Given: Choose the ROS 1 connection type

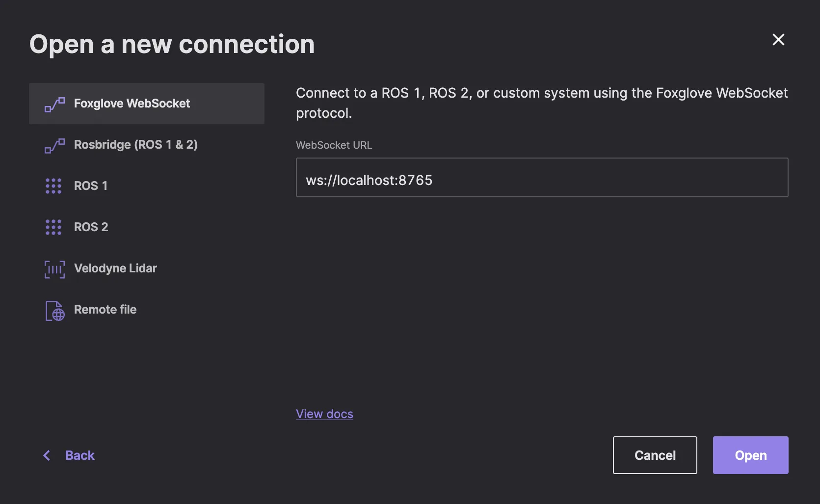Looking at the screenshot, I should [x=147, y=186].
